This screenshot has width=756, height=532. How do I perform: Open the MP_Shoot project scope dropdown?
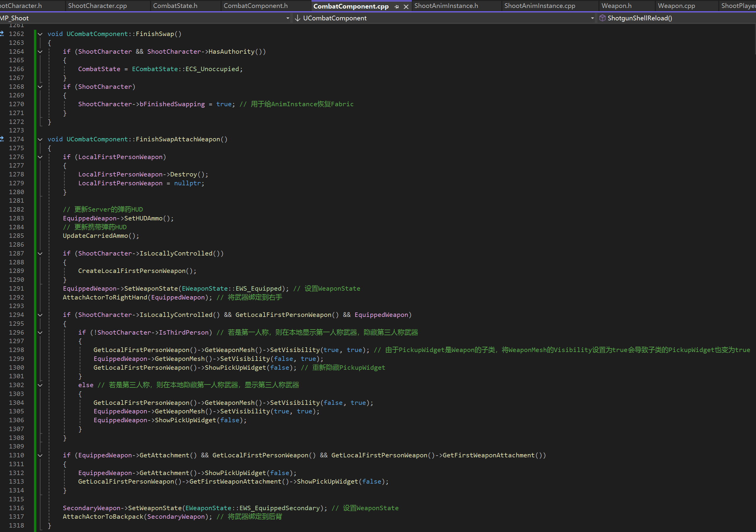coord(288,18)
